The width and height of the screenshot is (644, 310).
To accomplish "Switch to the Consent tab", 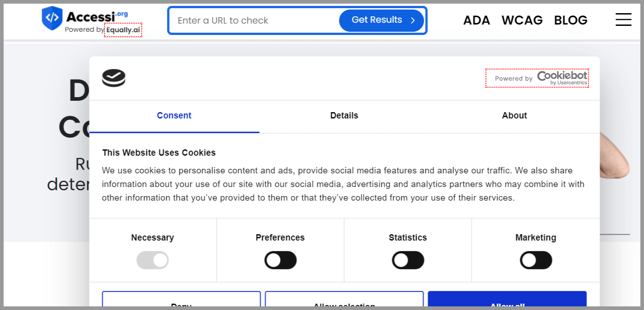I will point(174,116).
